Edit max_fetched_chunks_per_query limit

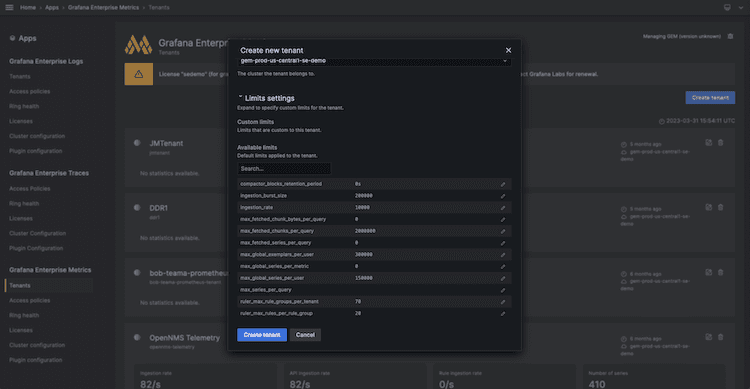(x=503, y=231)
